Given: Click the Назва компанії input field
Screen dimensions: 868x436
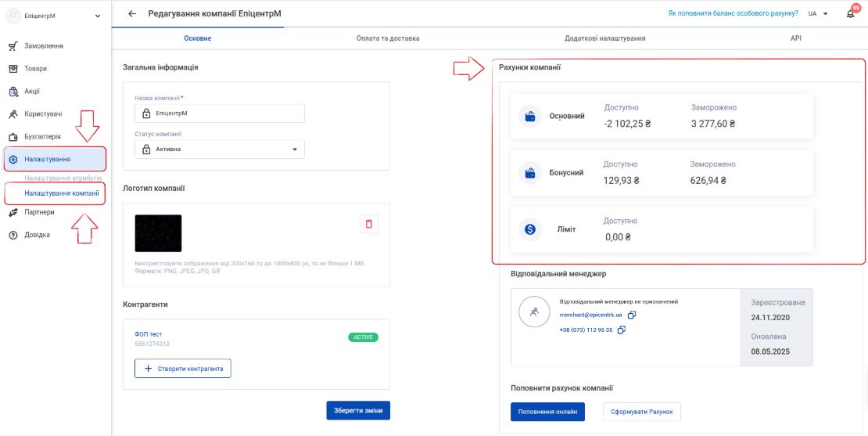Looking at the screenshot, I should coord(219,114).
